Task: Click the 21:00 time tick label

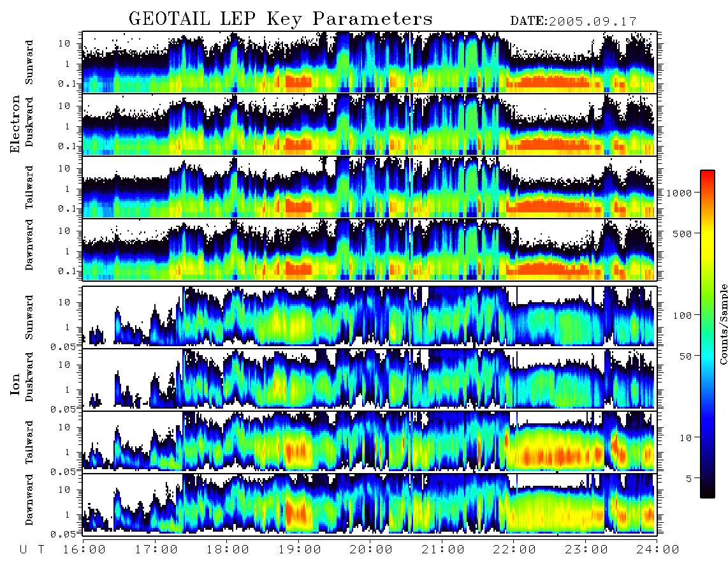Action: click(443, 550)
